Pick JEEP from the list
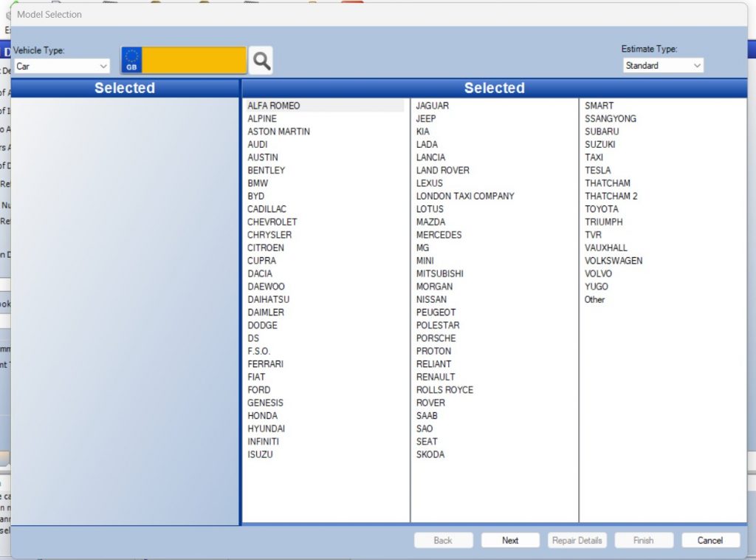This screenshot has width=756, height=560. (x=426, y=119)
